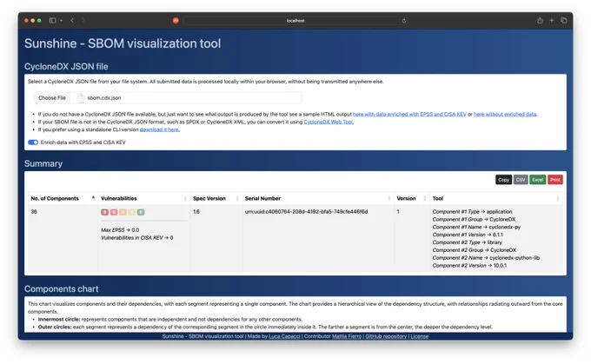This screenshot has width=591, height=364.
Task: Click the Copy export button
Action: click(x=503, y=180)
